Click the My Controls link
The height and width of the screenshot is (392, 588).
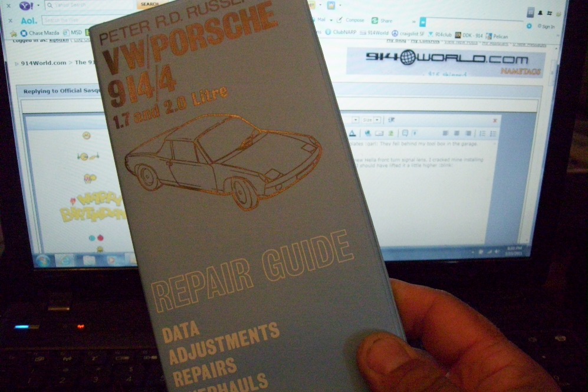[425, 41]
